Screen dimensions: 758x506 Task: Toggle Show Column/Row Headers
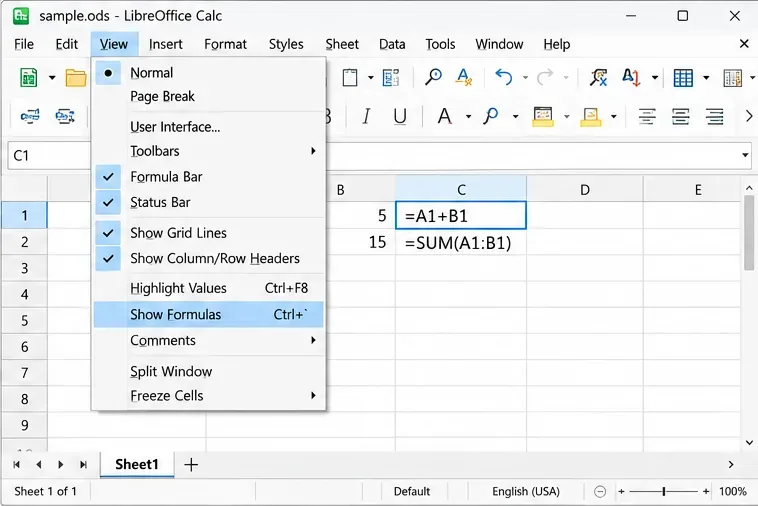pyautogui.click(x=208, y=258)
